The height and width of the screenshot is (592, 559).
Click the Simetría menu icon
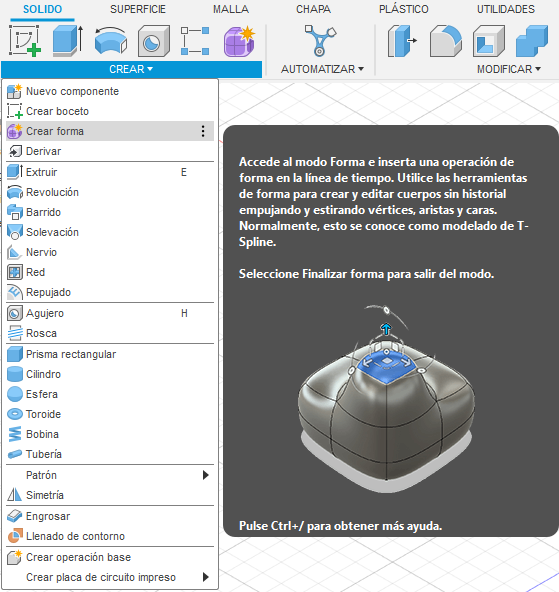15,495
